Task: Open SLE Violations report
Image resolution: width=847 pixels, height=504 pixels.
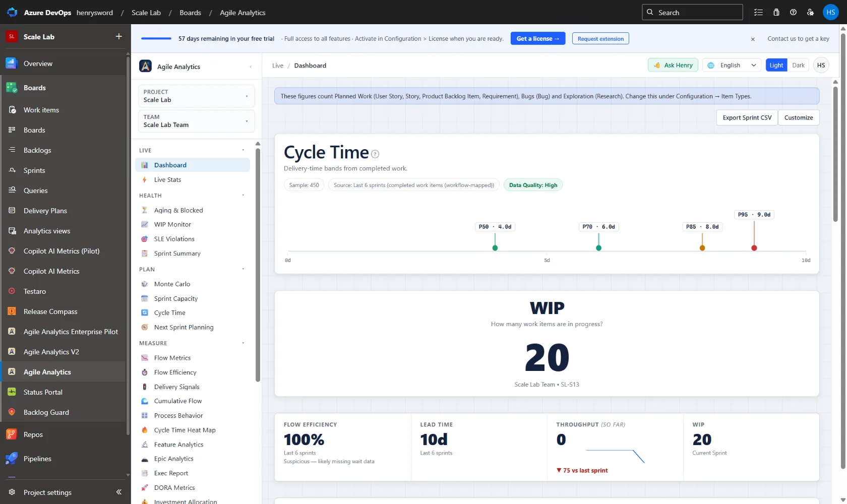Action: coord(193,239)
